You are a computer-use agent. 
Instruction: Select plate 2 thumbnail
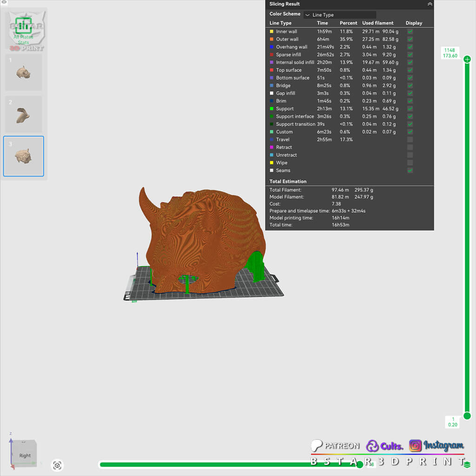(23, 114)
